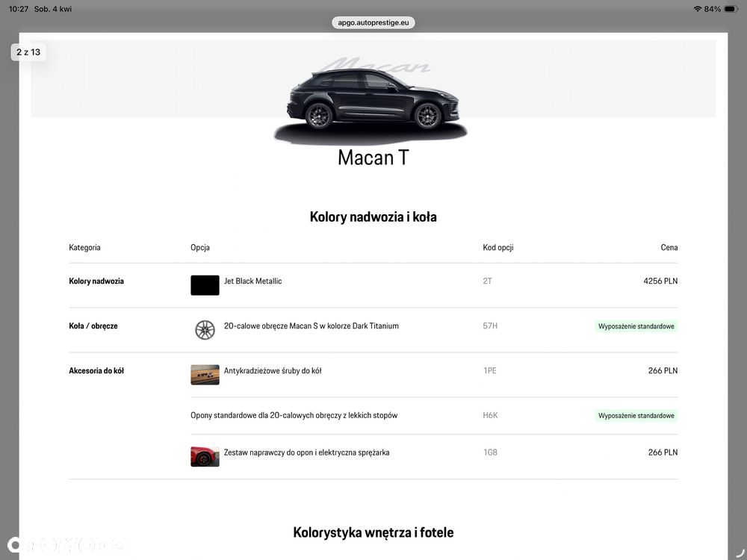Click the clock showing 10:27

pos(19,9)
